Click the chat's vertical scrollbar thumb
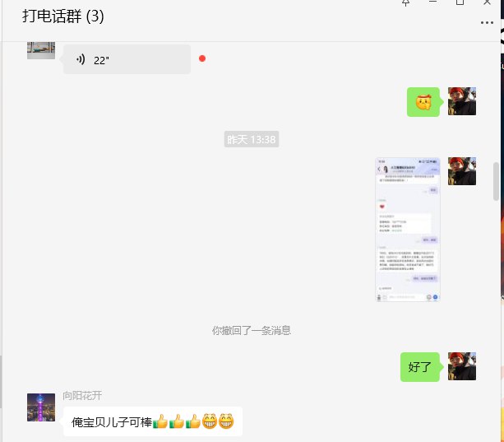This screenshot has width=504, height=442. click(496, 181)
